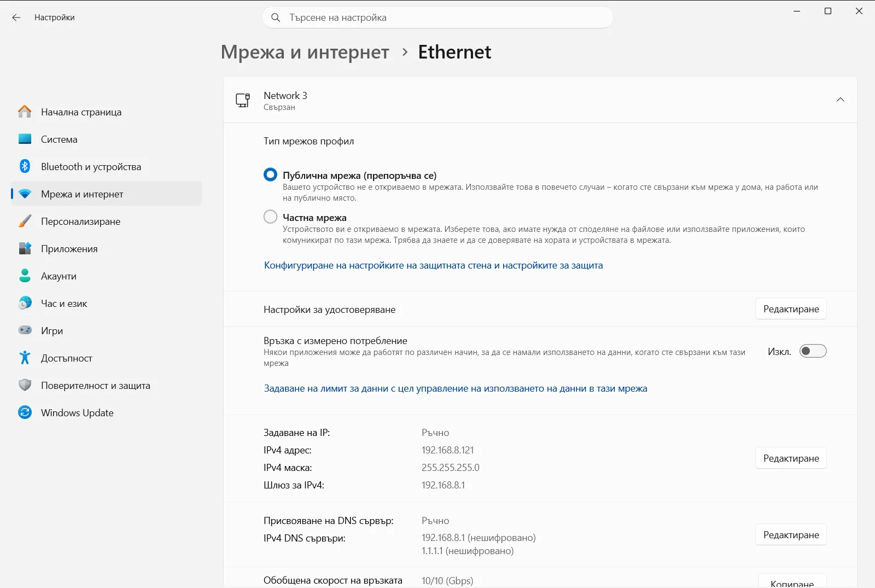The image size is (875, 588).
Task: Click the settings search field
Action: tap(437, 18)
